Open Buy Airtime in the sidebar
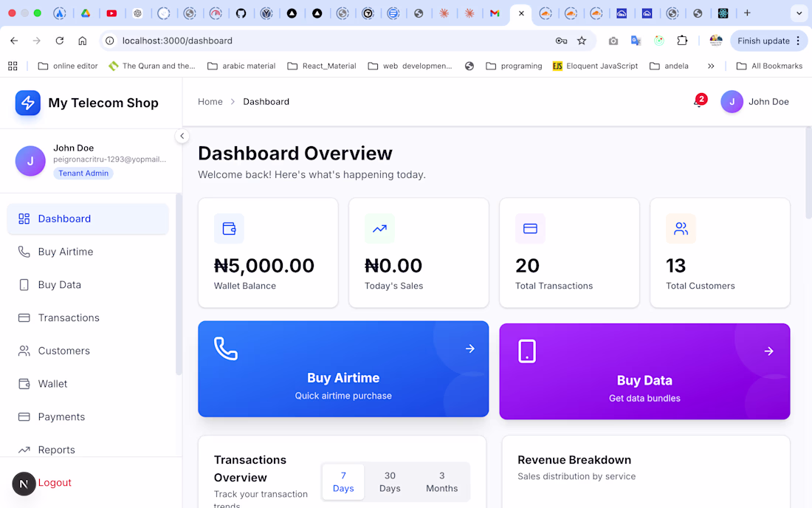This screenshot has height=508, width=812. point(88,252)
